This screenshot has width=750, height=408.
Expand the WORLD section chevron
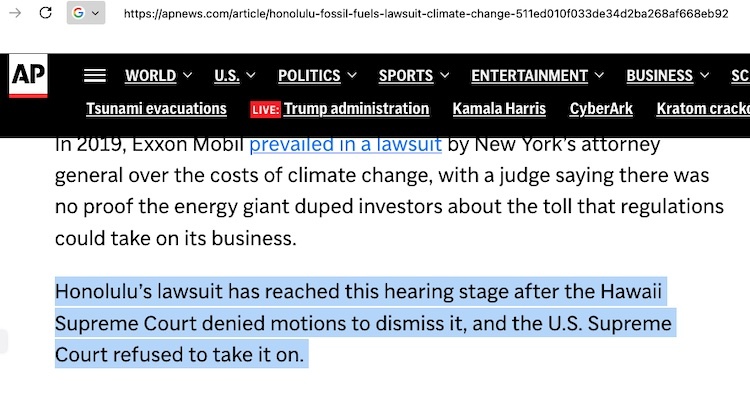point(186,75)
